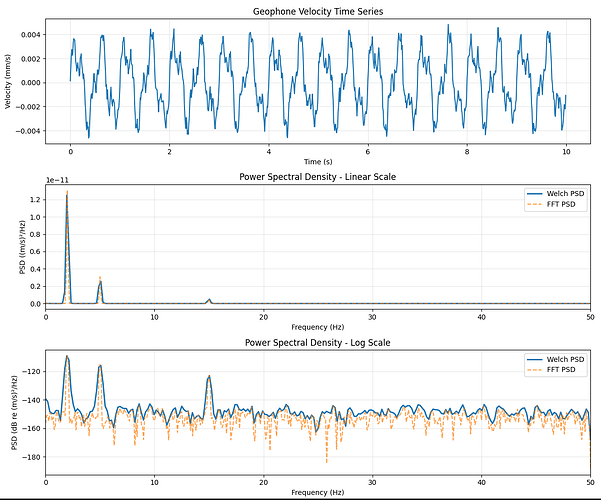Image resolution: width=601 pixels, height=500 pixels.
Task: Click the Velocity (mm/s) y-axis label
Action: tap(9, 83)
